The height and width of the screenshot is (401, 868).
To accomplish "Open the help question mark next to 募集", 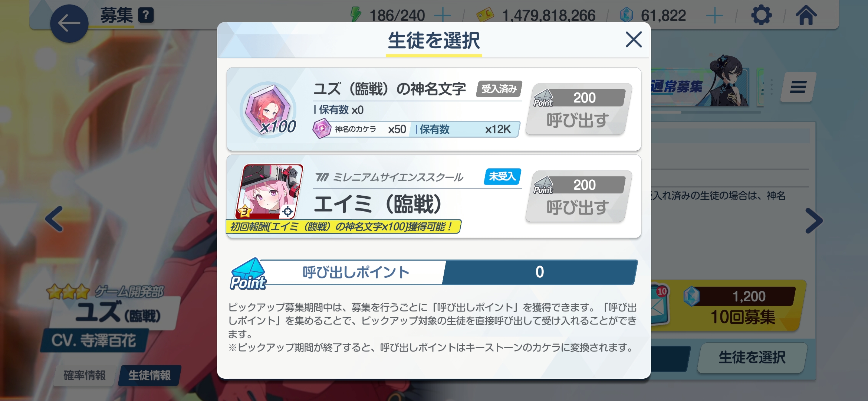I will tap(146, 15).
